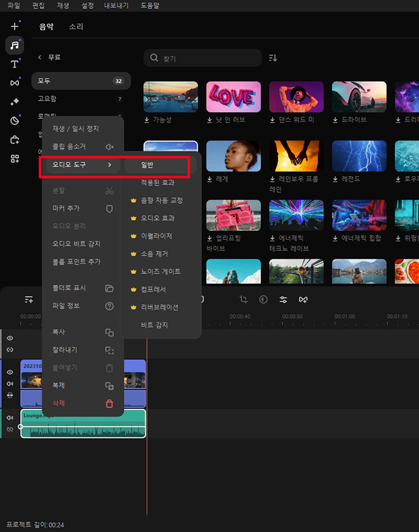Screen dimensions: 419x532
Task: Select the 고요함 category
Action: [81, 99]
